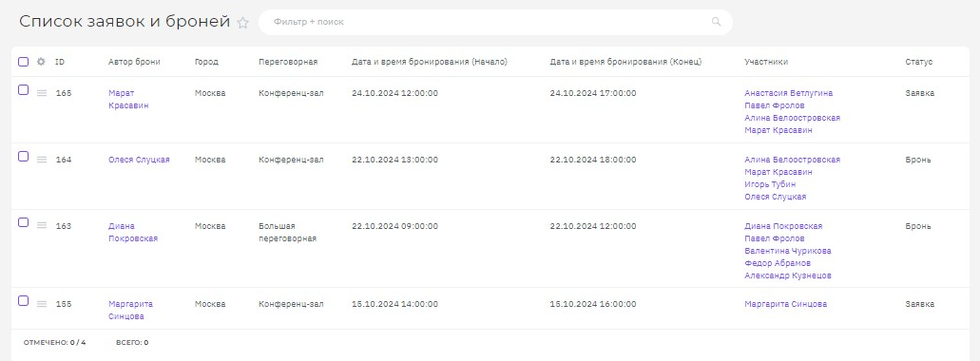Toggle the select-all checkbox in the header
Image resolution: width=980 pixels, height=361 pixels.
[23, 62]
